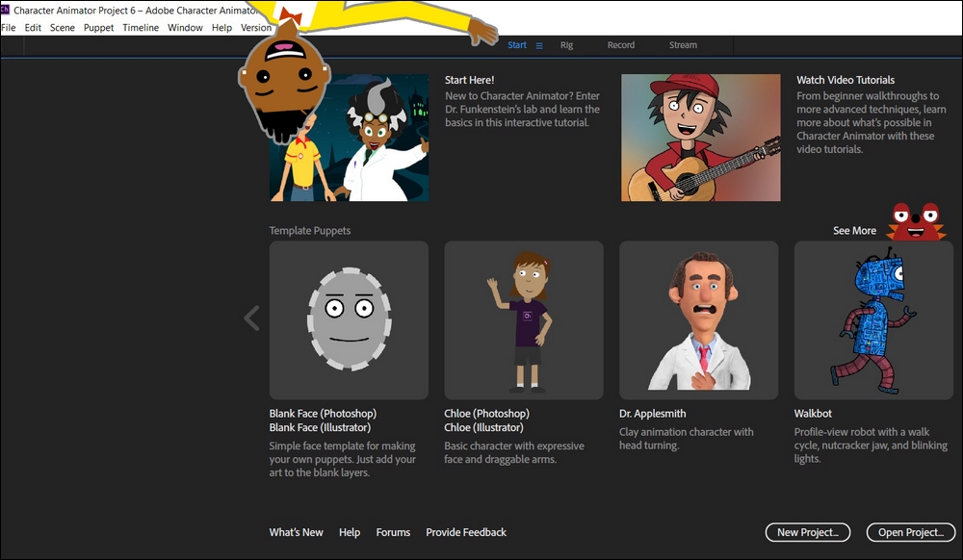Open the Start workspace panel menu icon
The image size is (963, 560).
coord(539,45)
